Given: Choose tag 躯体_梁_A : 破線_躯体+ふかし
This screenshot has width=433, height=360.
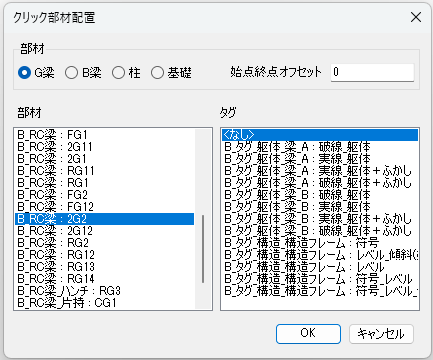Looking at the screenshot, I should (x=320, y=183).
